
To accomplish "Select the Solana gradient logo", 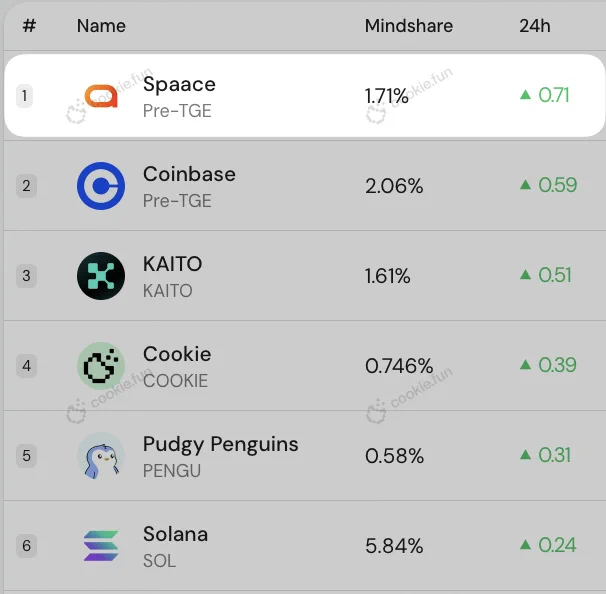I will pyautogui.click(x=101, y=546).
